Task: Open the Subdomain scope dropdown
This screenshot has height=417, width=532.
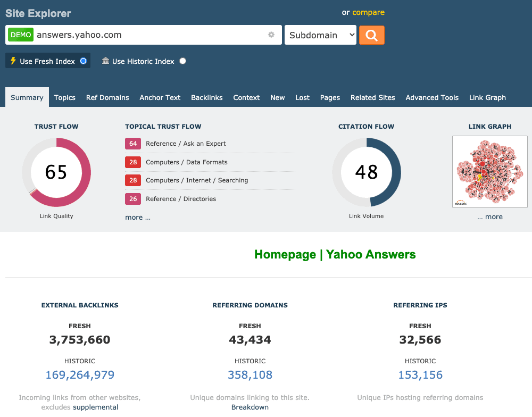Action: pos(320,35)
